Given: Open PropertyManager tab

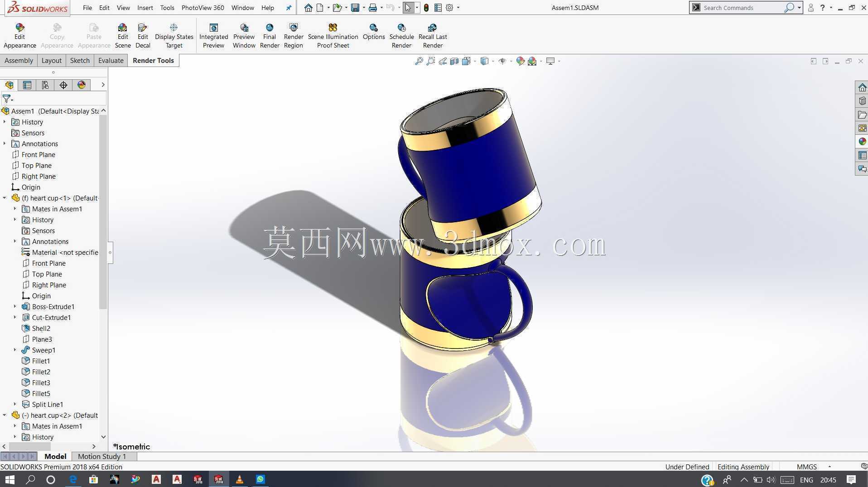Looking at the screenshot, I should click(27, 85).
